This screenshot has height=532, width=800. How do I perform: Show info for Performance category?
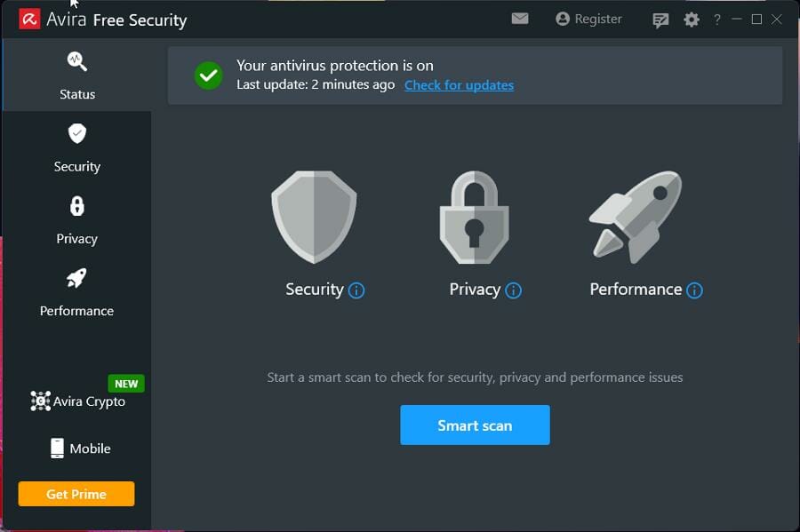(x=694, y=290)
